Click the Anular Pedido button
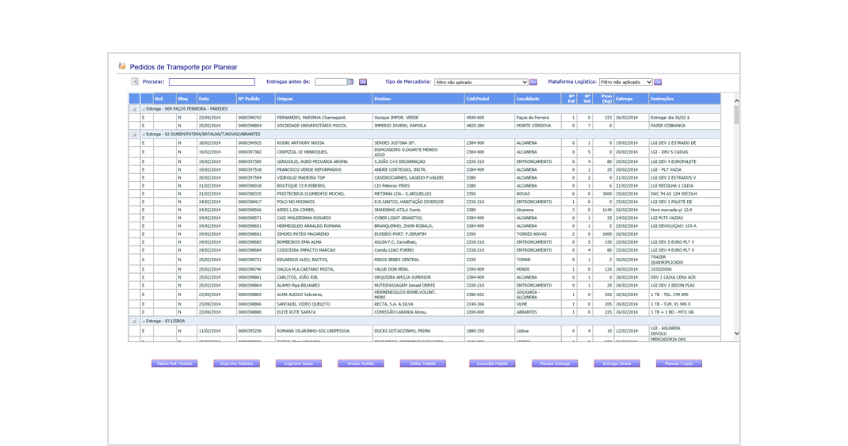The image size is (848, 446). pos(361,364)
